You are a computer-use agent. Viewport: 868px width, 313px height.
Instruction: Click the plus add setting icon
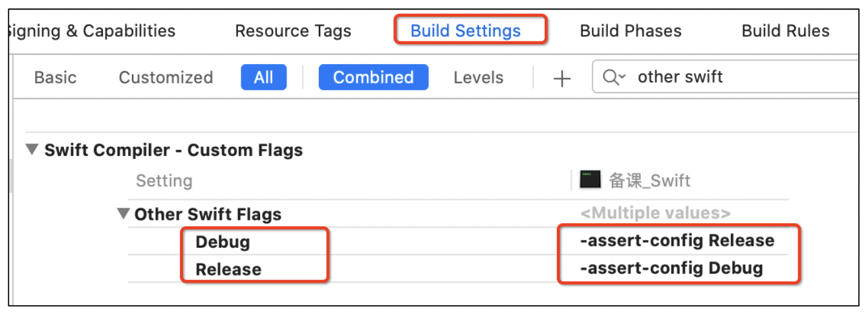(x=562, y=78)
